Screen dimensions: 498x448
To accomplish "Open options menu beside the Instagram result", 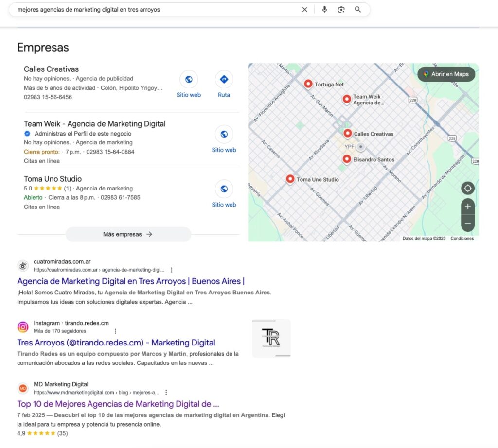I will click(115, 331).
